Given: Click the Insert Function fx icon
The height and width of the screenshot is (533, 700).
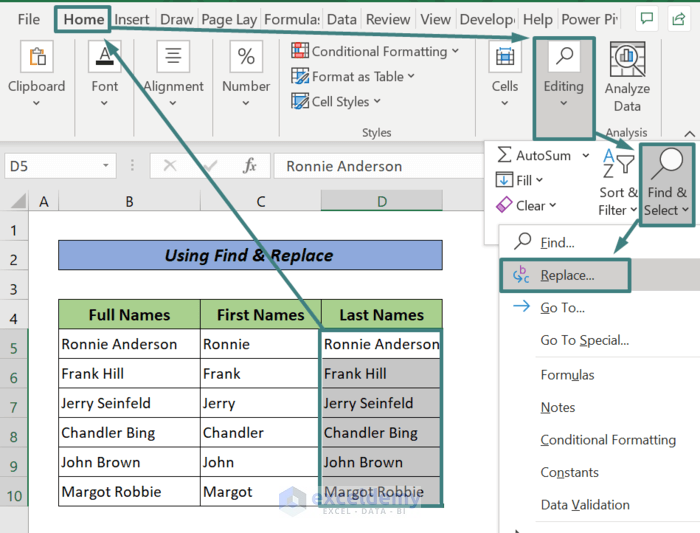Looking at the screenshot, I should [x=250, y=166].
